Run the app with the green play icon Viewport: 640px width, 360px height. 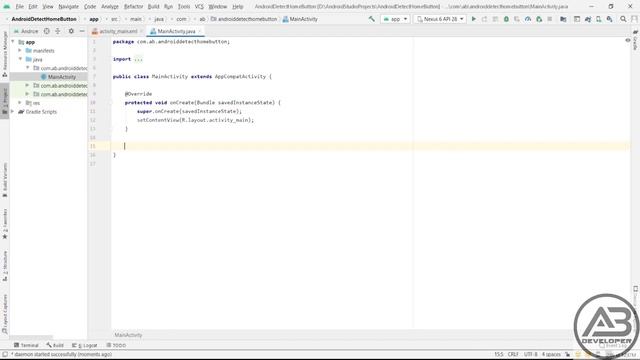(x=473, y=19)
